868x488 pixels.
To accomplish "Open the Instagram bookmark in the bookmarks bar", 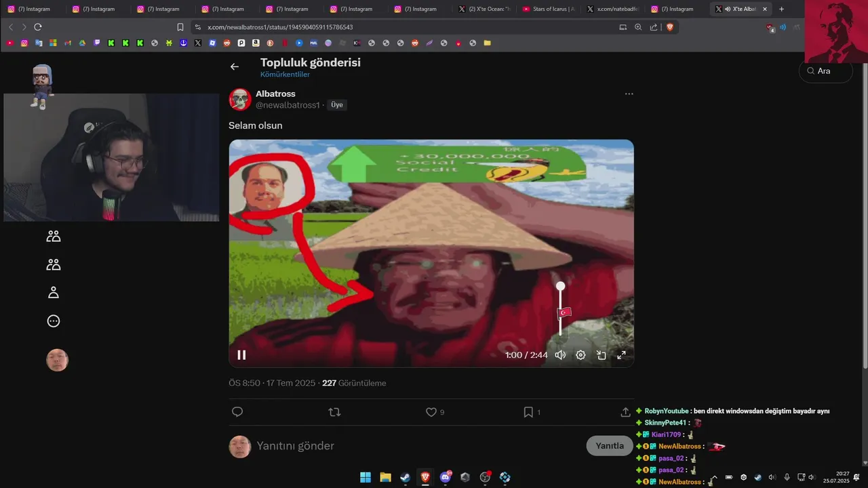I will click(x=24, y=43).
